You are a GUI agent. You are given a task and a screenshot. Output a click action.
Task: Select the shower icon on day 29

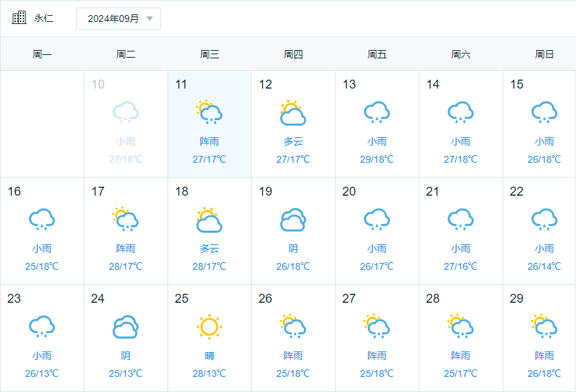544,327
